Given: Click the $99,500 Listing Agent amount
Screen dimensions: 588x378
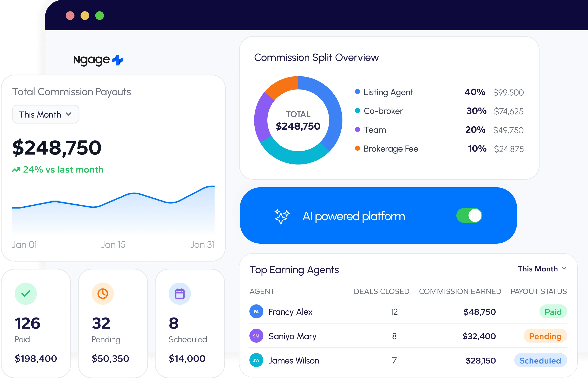Looking at the screenshot, I should pos(508,93).
